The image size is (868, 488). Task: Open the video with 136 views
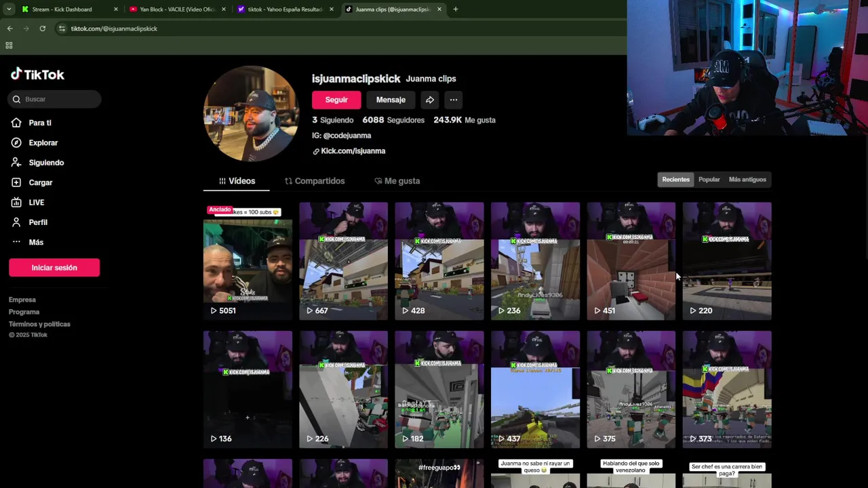[248, 390]
